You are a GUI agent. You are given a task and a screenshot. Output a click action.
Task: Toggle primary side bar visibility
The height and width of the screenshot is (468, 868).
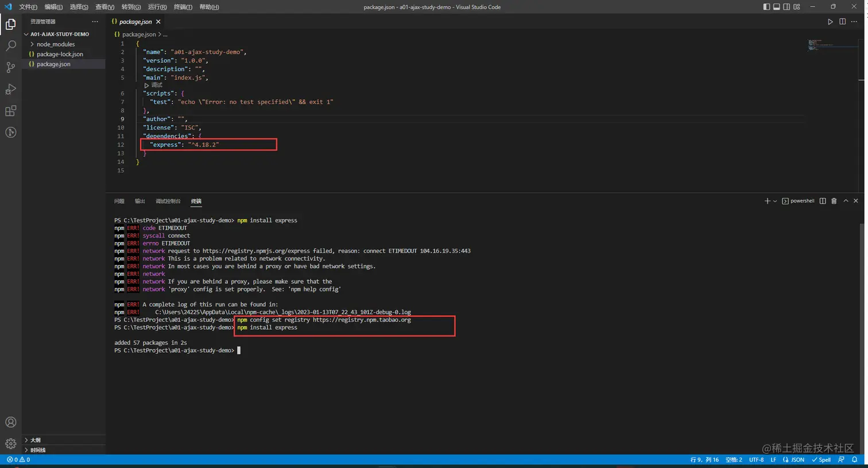766,7
